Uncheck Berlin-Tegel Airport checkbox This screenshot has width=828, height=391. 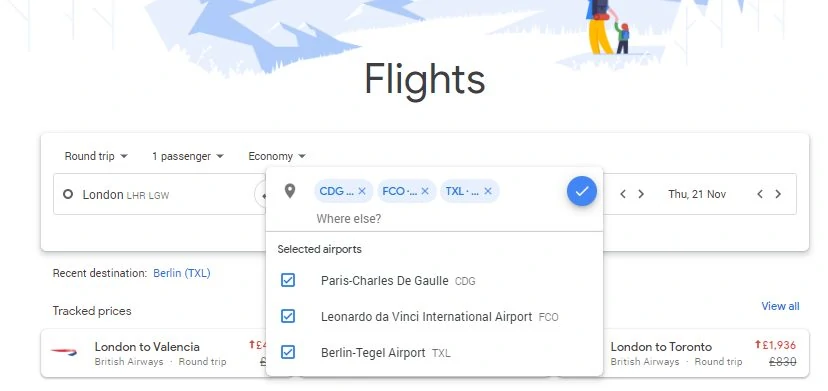click(288, 352)
